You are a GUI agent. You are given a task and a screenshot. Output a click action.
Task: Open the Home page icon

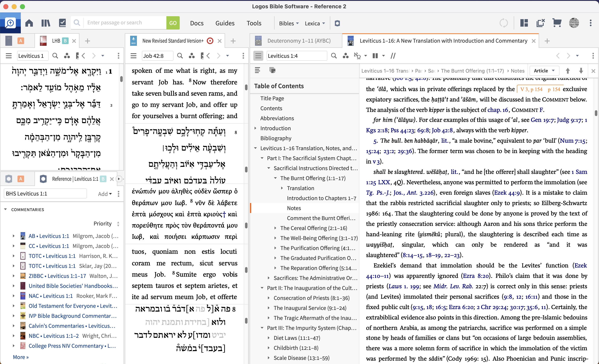pos(29,23)
